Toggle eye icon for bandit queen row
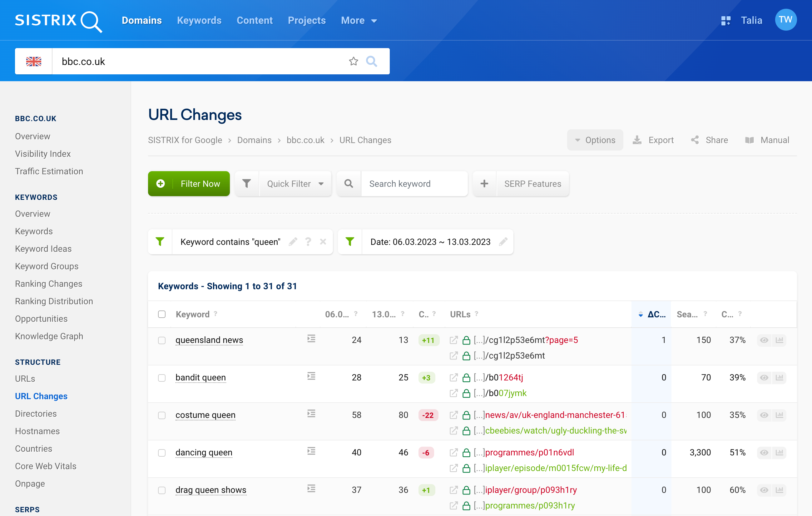The height and width of the screenshot is (516, 812). point(764,377)
